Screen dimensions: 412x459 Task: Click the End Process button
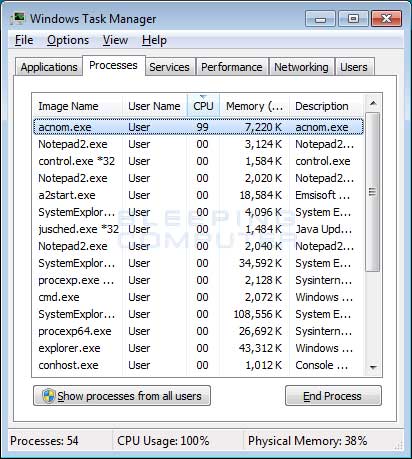click(x=333, y=396)
